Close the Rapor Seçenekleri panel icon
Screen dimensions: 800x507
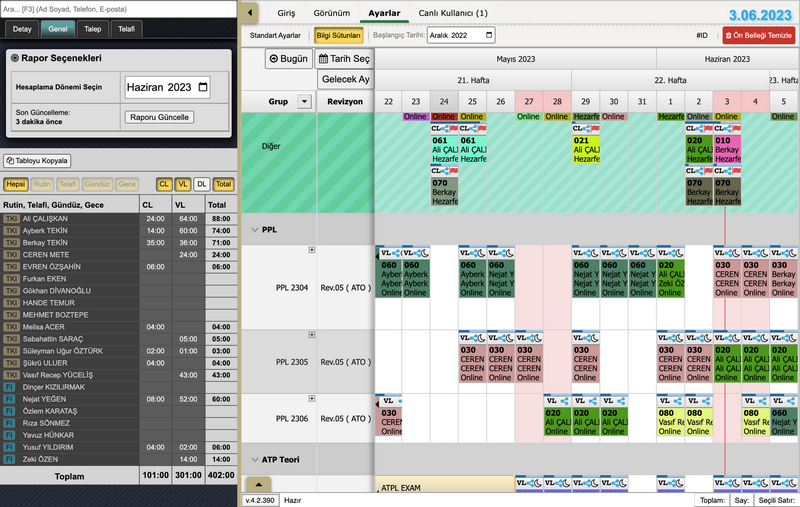tap(15, 58)
